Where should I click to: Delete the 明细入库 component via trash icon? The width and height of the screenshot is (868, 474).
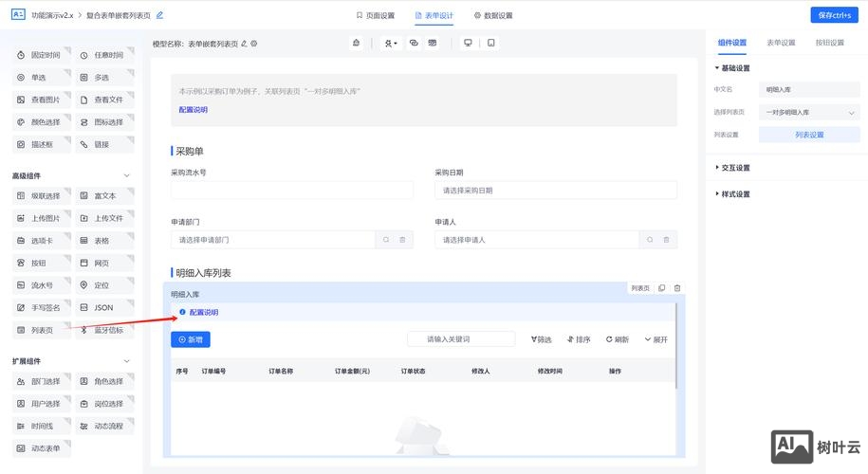click(677, 288)
